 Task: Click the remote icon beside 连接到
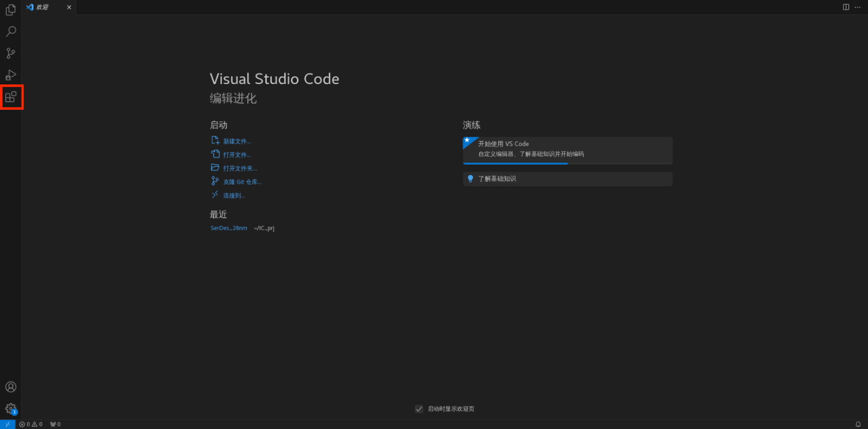215,195
